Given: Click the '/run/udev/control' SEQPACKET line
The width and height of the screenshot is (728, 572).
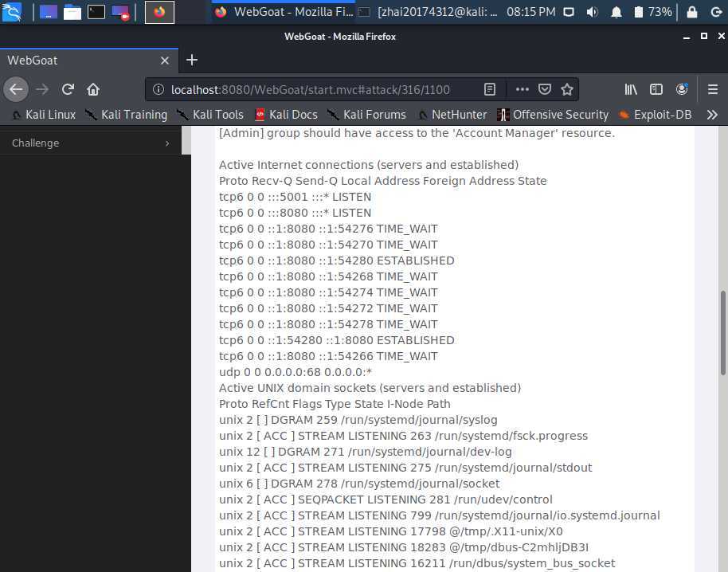Looking at the screenshot, I should click(x=386, y=500).
